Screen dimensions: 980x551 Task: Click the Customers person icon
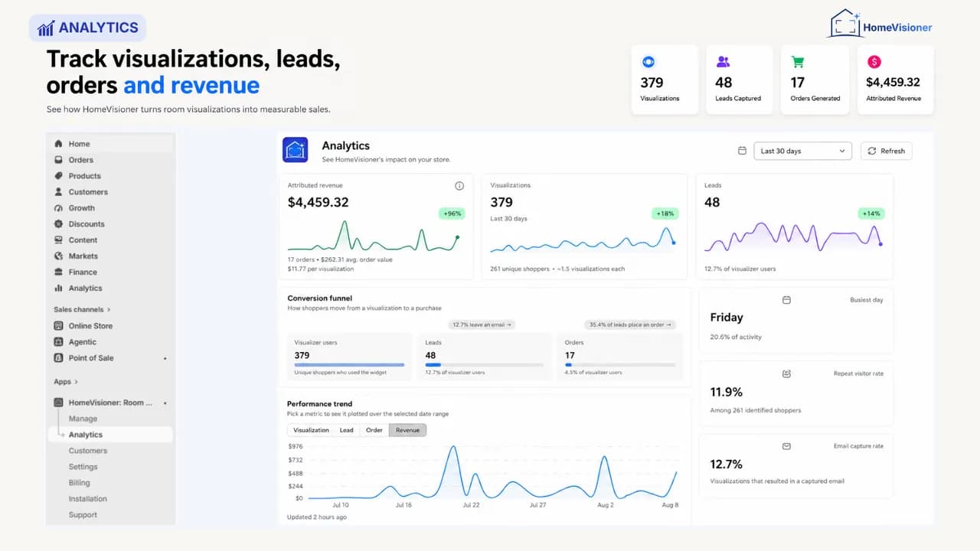point(59,192)
